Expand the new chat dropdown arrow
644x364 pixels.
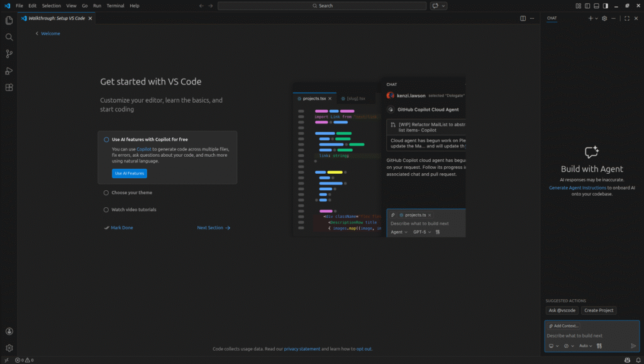coord(597,18)
